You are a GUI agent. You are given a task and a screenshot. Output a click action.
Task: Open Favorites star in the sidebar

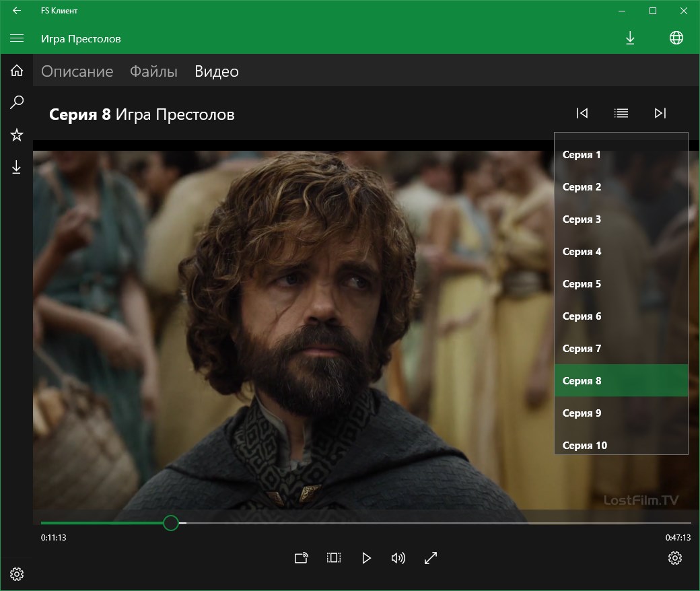click(x=17, y=135)
